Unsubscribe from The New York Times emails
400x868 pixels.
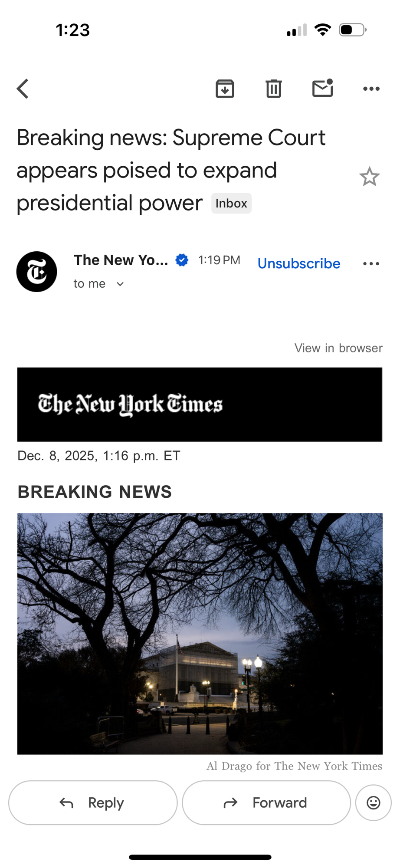tap(299, 263)
